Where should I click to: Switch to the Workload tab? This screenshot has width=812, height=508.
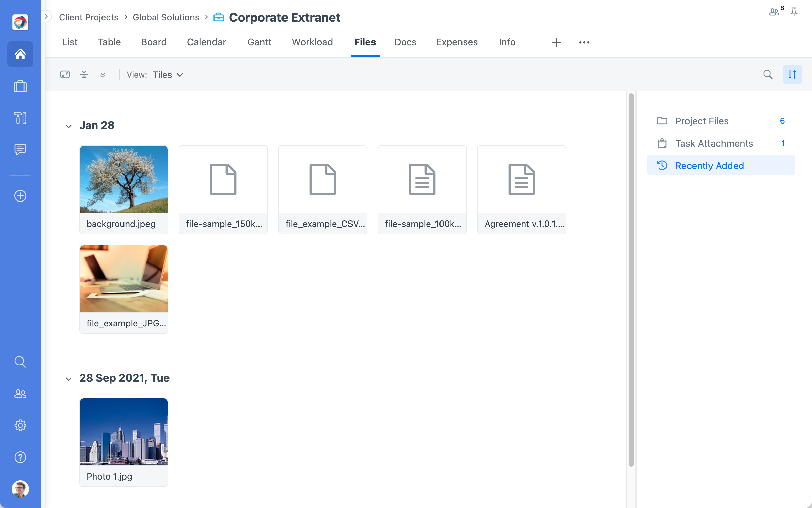click(312, 42)
